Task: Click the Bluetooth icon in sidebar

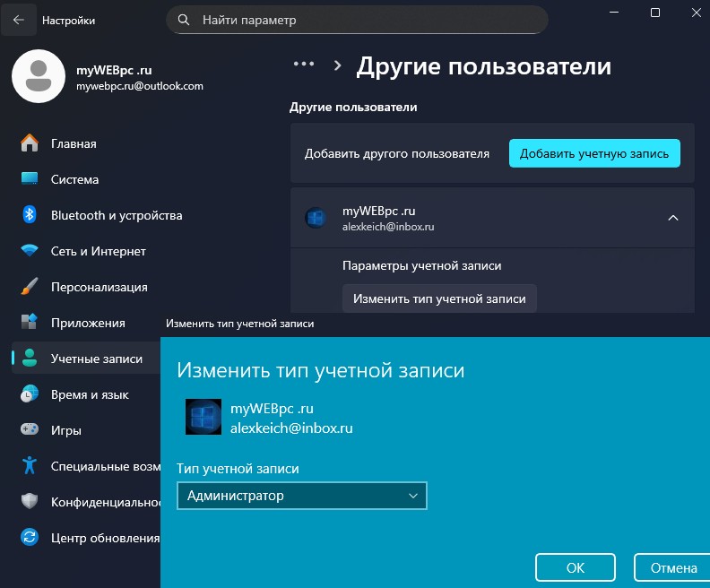Action: click(x=30, y=214)
